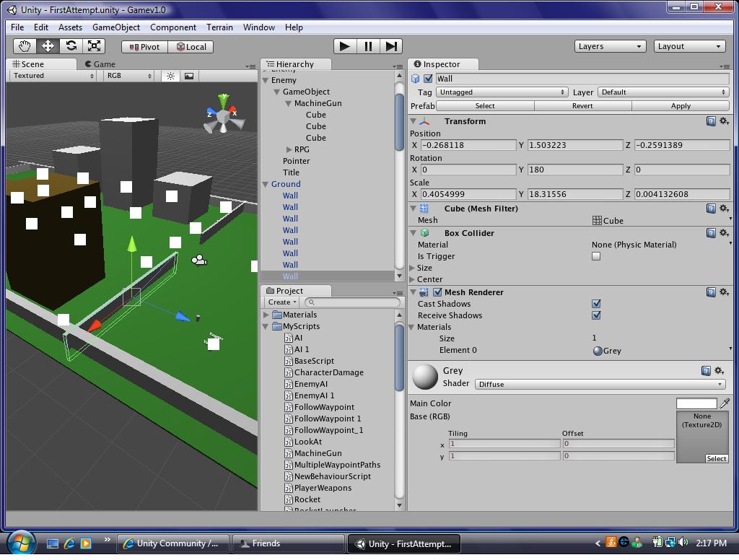Pick main color with eyedropper icon

[725, 403]
